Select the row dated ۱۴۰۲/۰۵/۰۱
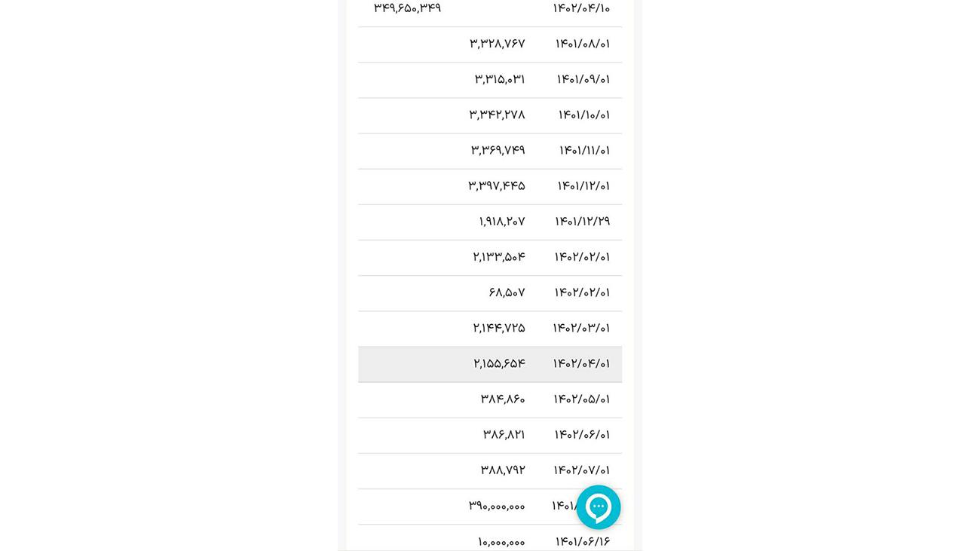This screenshot has height=551, width=980. click(490, 399)
